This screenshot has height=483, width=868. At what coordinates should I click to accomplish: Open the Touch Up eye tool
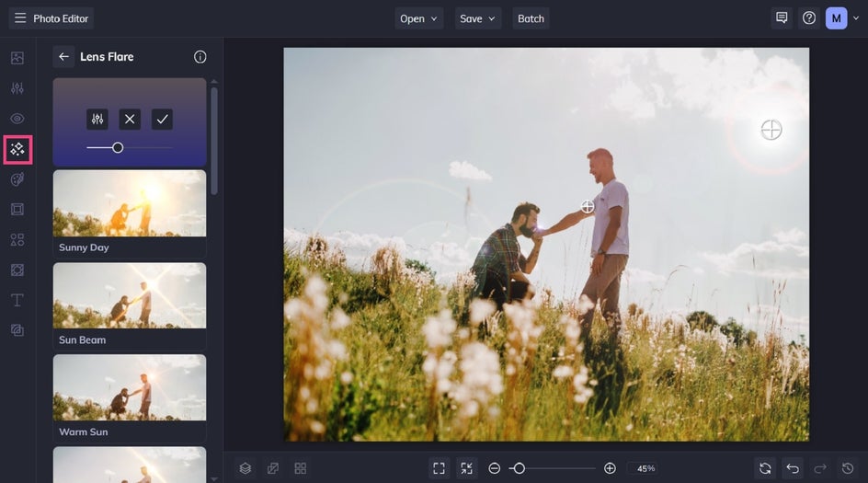pyautogui.click(x=17, y=119)
